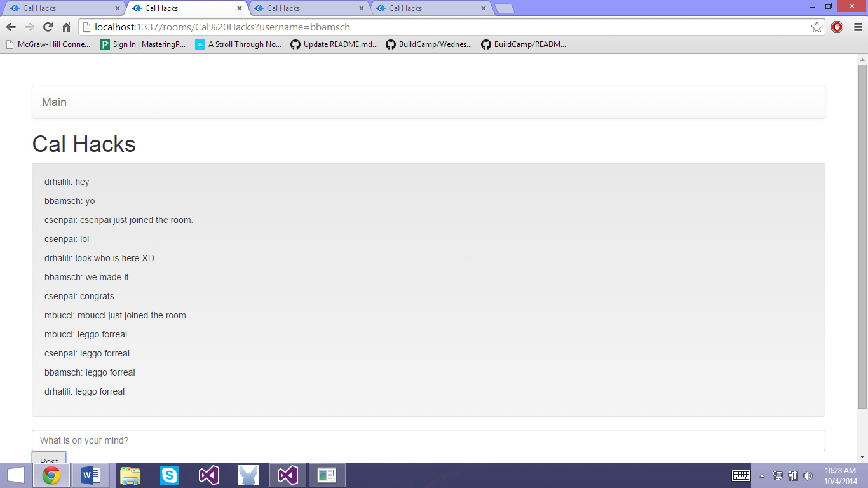Click the address bar URL
Image resolution: width=868 pixels, height=488 pixels.
(222, 27)
